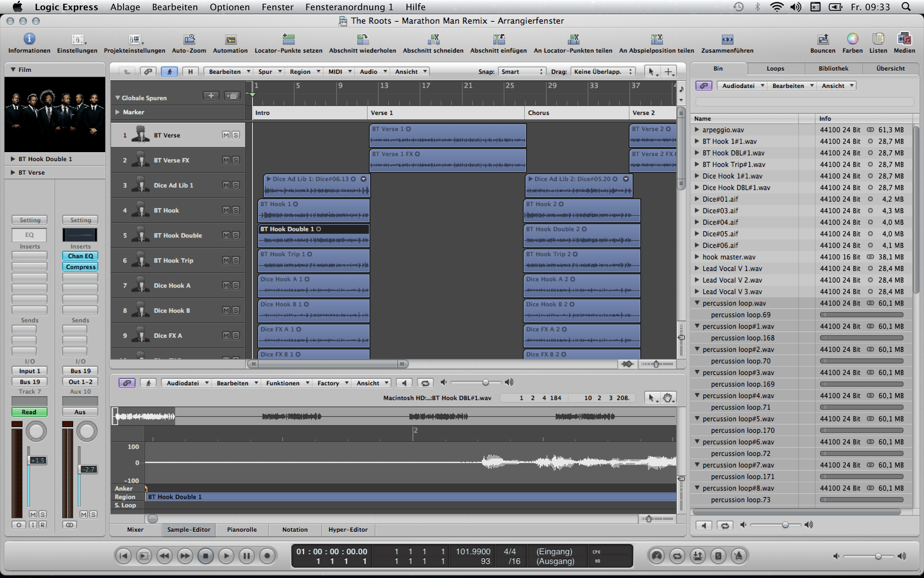Open the Listen panel

point(878,39)
